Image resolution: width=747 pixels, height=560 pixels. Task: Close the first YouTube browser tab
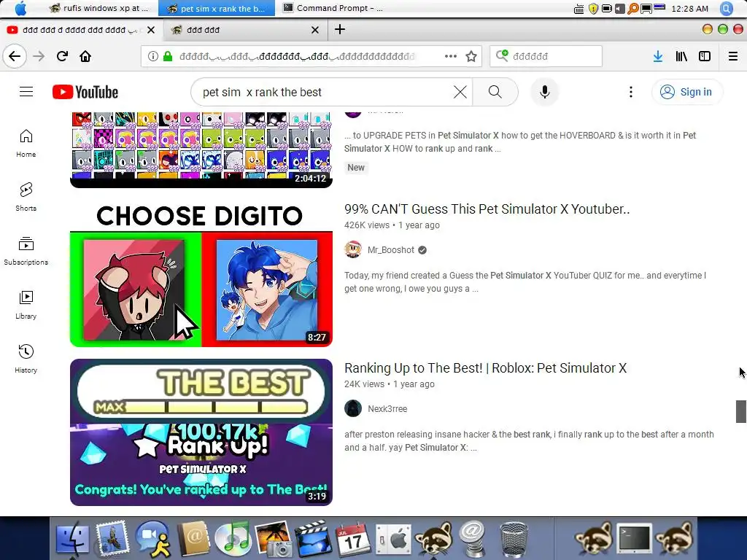coord(151,29)
